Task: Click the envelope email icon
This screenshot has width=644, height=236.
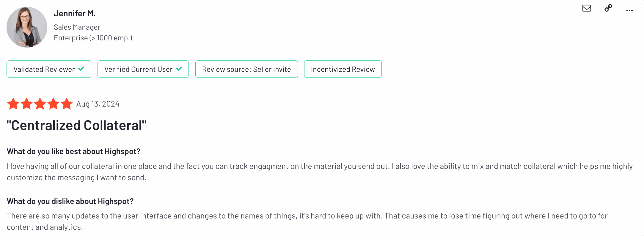Action: tap(587, 8)
